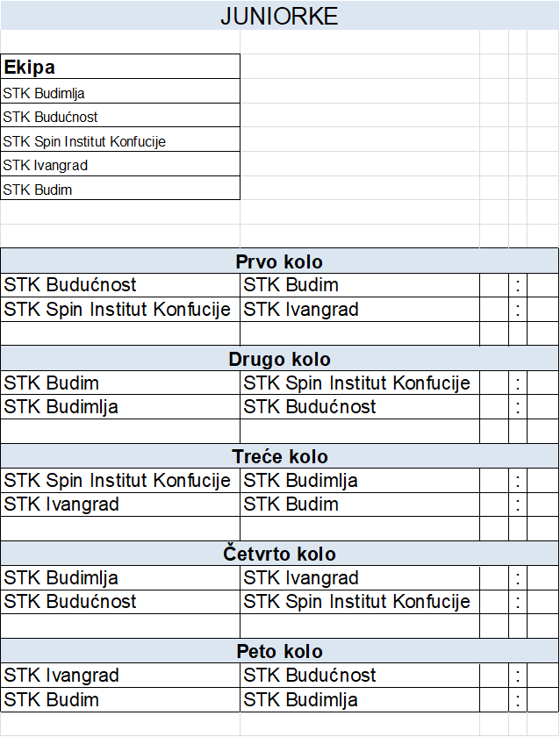560x737 pixels.
Task: Select STK Budućnost in the team list
Action: click(x=120, y=115)
